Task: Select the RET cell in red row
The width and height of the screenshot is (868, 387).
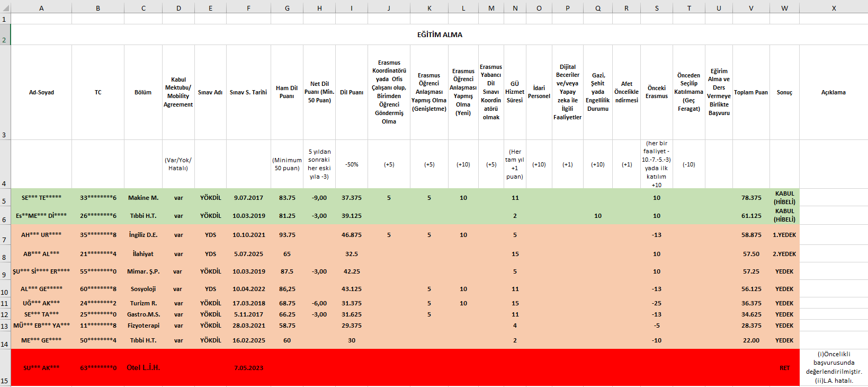Action: click(x=784, y=368)
